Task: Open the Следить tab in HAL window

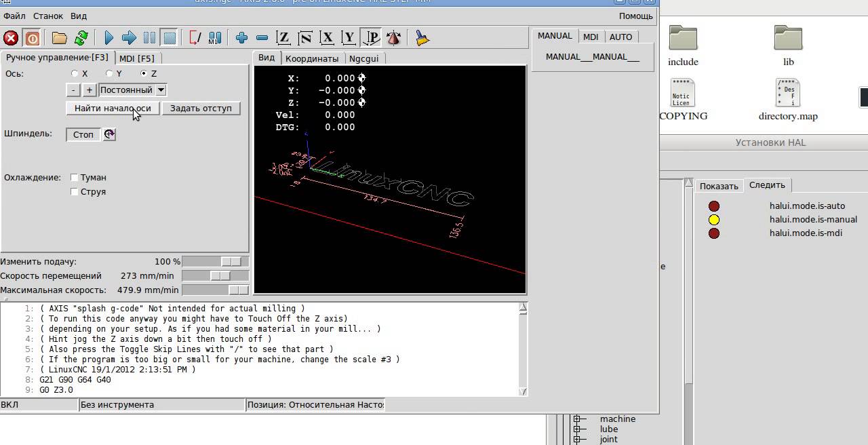Action: pyautogui.click(x=767, y=185)
